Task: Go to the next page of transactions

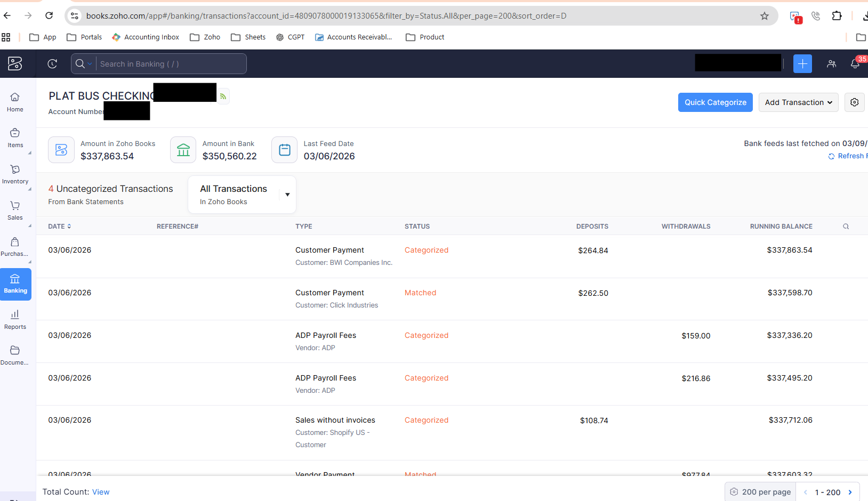Action: point(850,492)
